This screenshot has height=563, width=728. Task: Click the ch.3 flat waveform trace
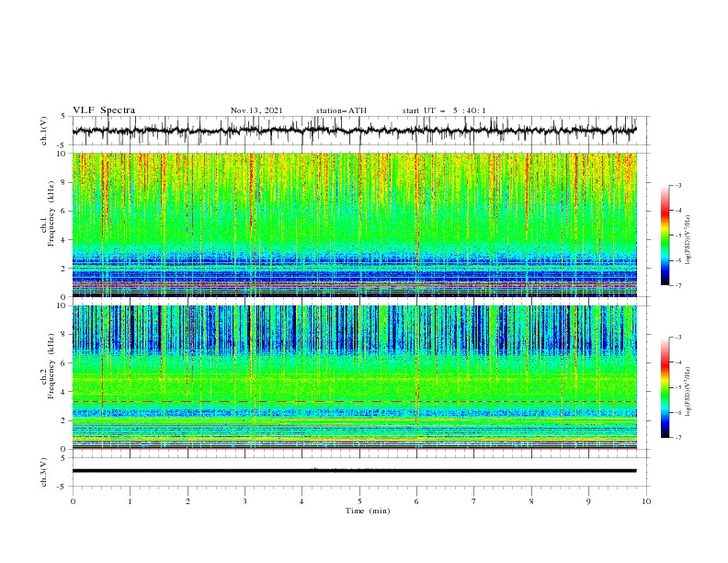tap(354, 471)
